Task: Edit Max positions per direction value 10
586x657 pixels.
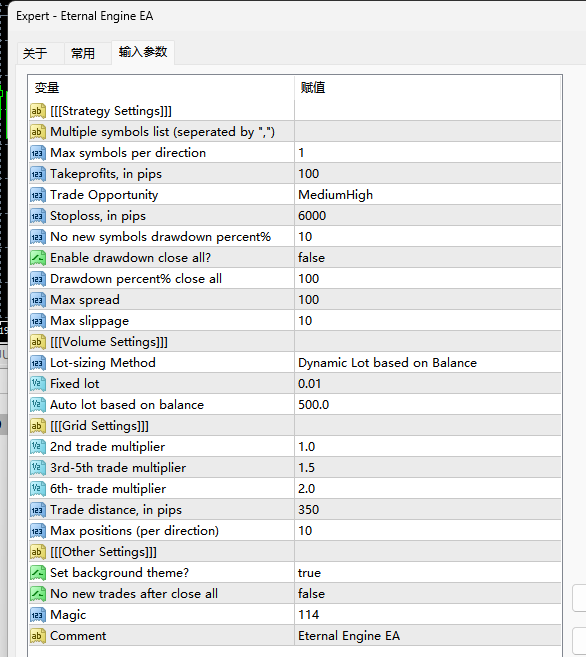Action: tap(428, 531)
